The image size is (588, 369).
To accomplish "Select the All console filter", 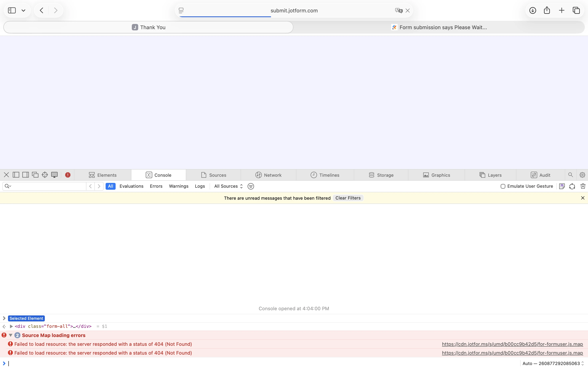I will pyautogui.click(x=110, y=186).
